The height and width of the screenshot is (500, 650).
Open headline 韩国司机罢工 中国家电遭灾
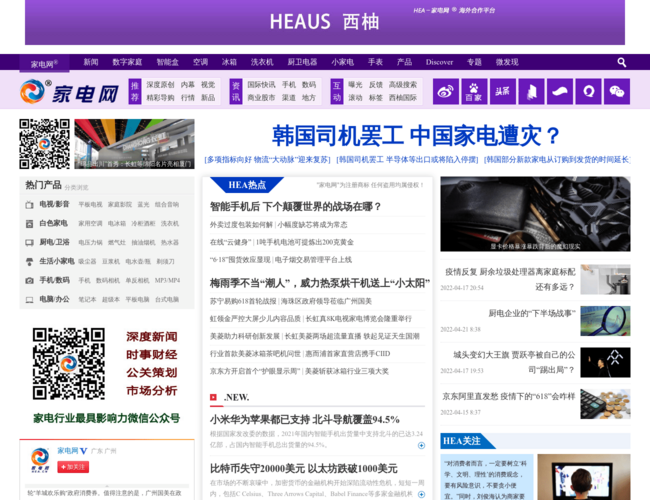coord(416,135)
